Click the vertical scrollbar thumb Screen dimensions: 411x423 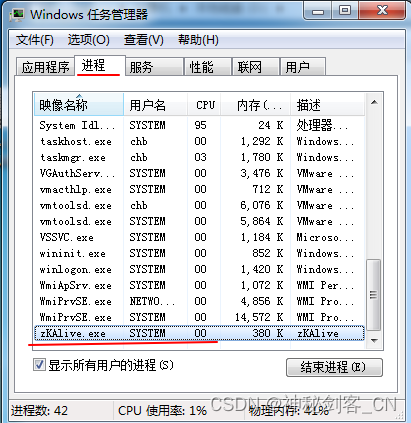point(374,294)
